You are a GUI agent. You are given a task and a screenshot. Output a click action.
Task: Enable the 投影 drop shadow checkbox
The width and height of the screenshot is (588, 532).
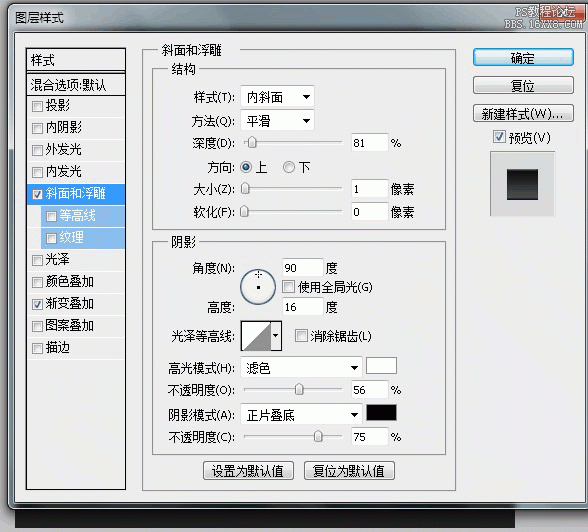[x=37, y=106]
